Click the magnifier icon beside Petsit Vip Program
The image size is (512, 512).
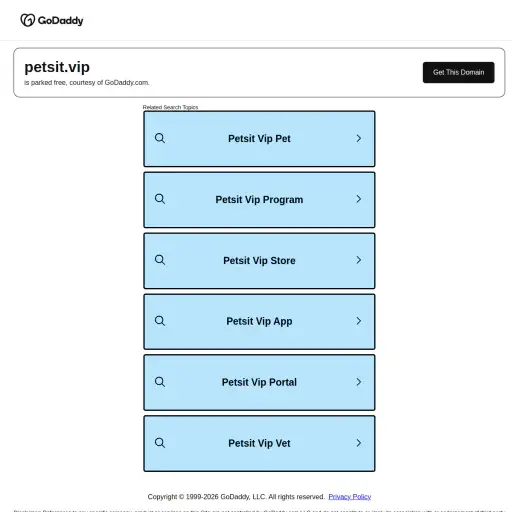[160, 199]
